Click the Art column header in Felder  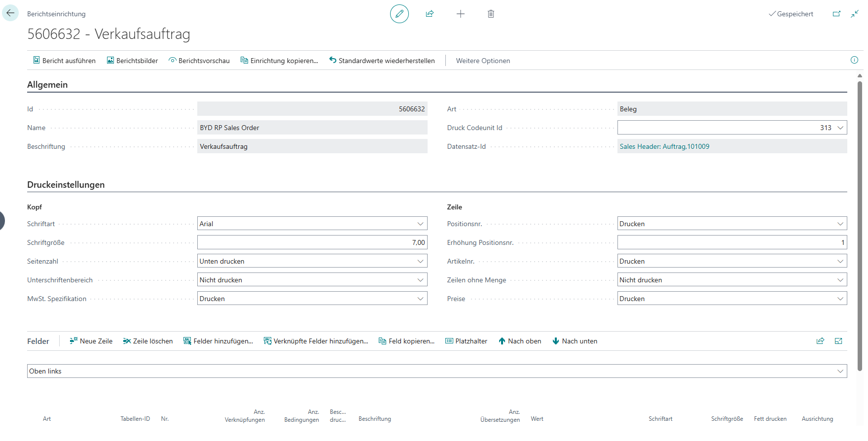(x=47, y=419)
